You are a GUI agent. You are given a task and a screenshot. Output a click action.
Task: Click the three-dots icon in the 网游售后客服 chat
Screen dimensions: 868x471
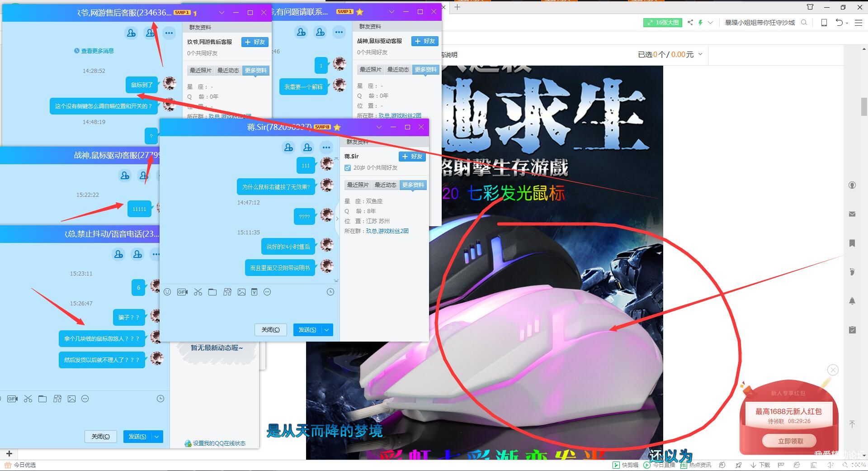pyautogui.click(x=169, y=33)
